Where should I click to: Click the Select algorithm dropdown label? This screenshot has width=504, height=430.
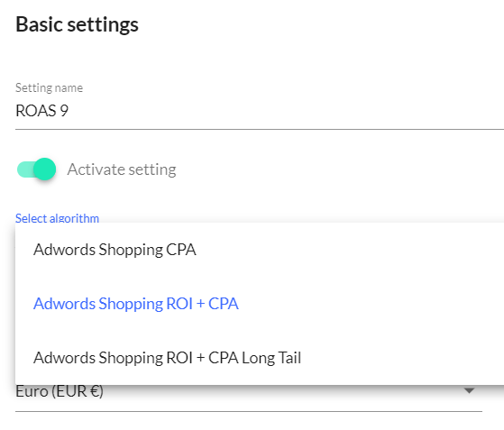[x=57, y=218]
